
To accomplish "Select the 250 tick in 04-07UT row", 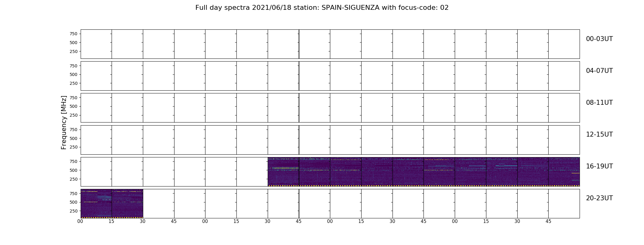I will coord(74,83).
